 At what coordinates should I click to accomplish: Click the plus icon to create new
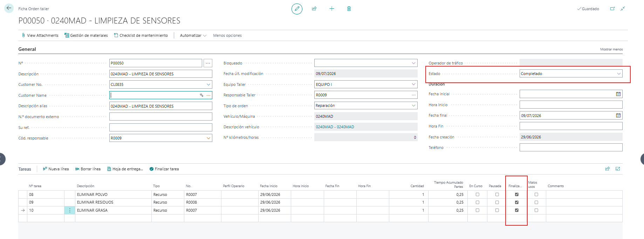[x=332, y=9]
